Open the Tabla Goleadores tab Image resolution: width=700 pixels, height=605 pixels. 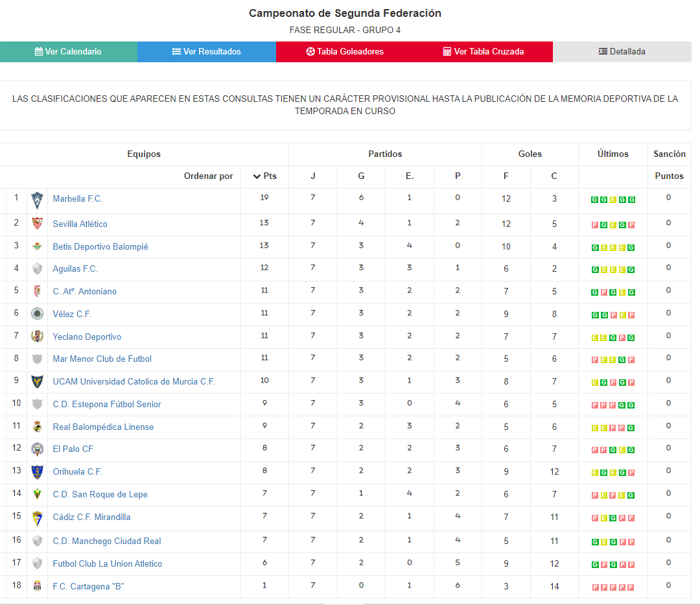pyautogui.click(x=345, y=52)
